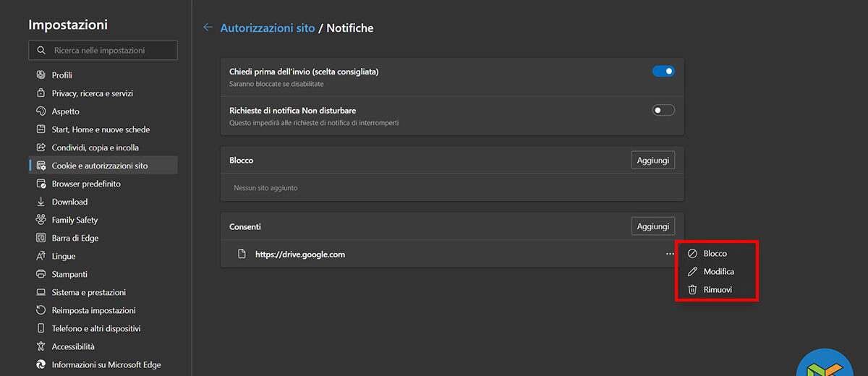The height and width of the screenshot is (376, 868).
Task: Select Blocco in the context menu
Action: [x=715, y=254]
